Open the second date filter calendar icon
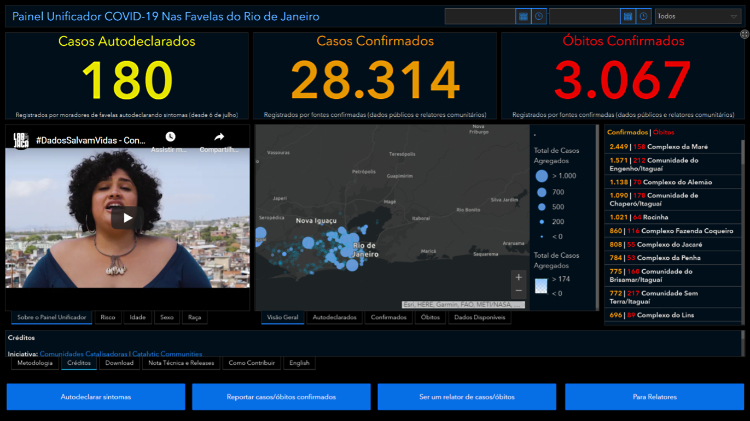The height and width of the screenshot is (421, 750). (x=628, y=16)
